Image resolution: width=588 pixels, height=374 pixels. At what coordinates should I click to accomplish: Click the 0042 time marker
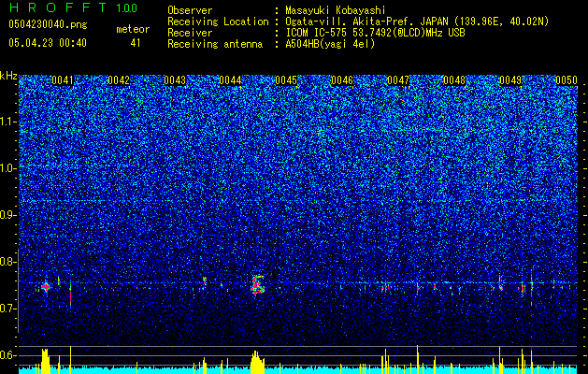click(119, 80)
